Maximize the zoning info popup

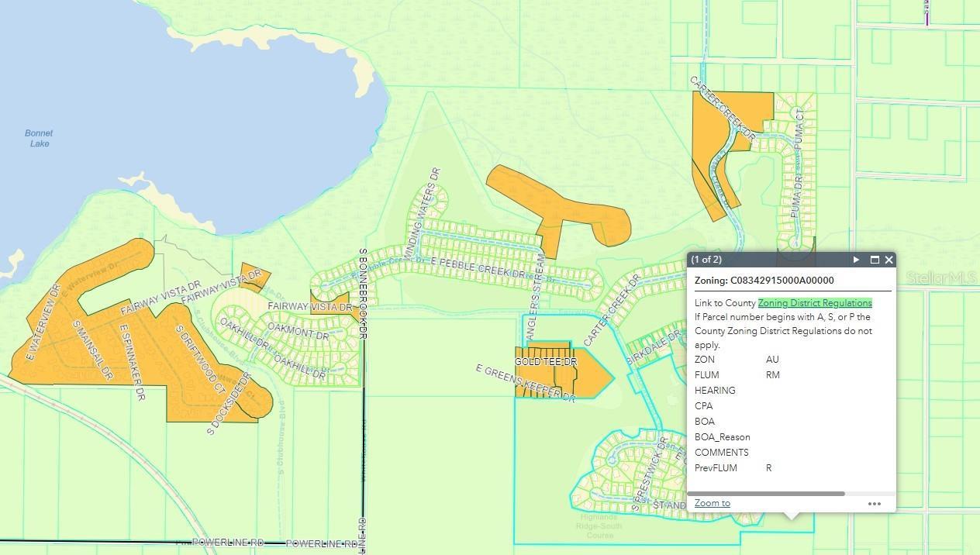tap(875, 260)
